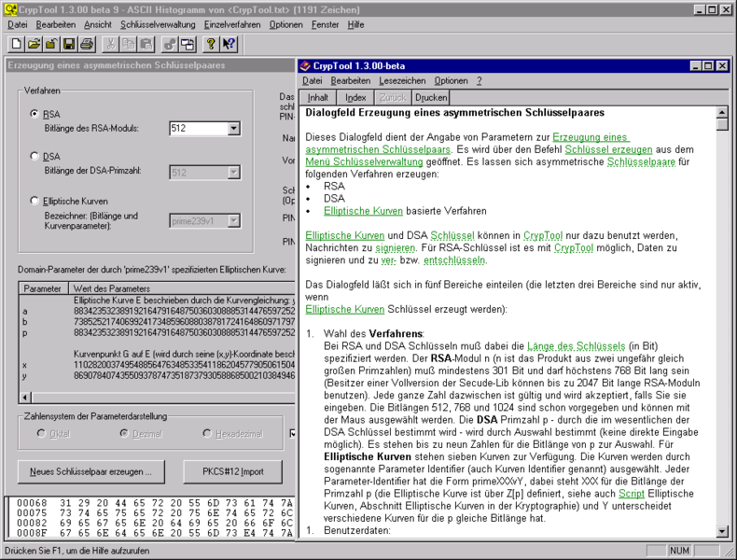Click the RSA-Modul bit length field 512

pyautogui.click(x=199, y=129)
